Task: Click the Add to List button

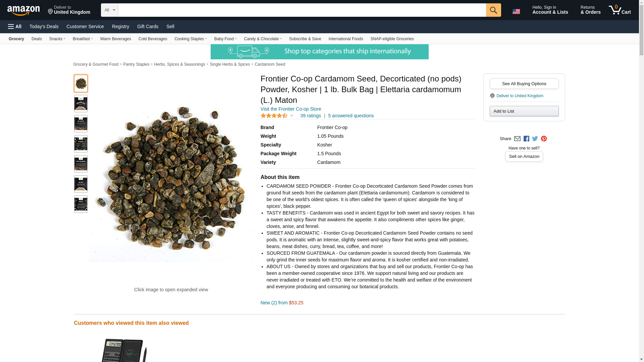Action: [x=524, y=111]
